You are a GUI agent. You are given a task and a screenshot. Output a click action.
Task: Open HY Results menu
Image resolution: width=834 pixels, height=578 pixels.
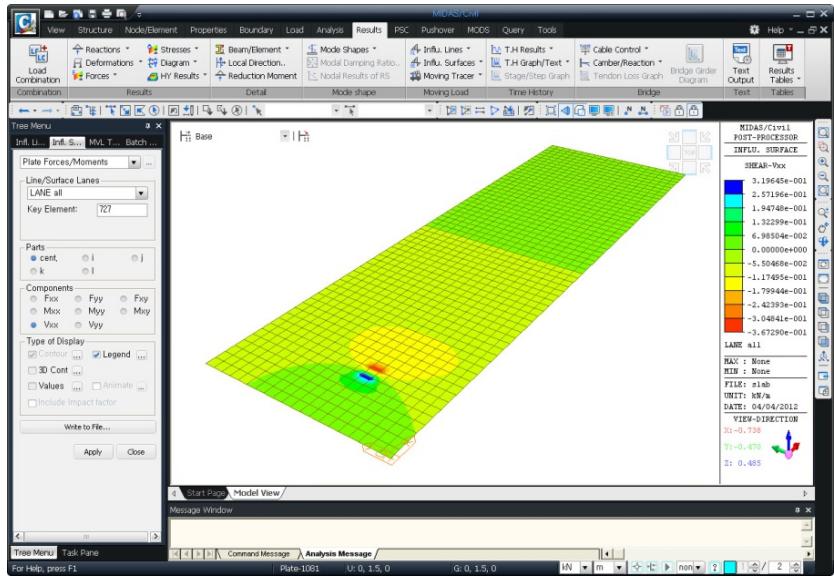pos(178,76)
